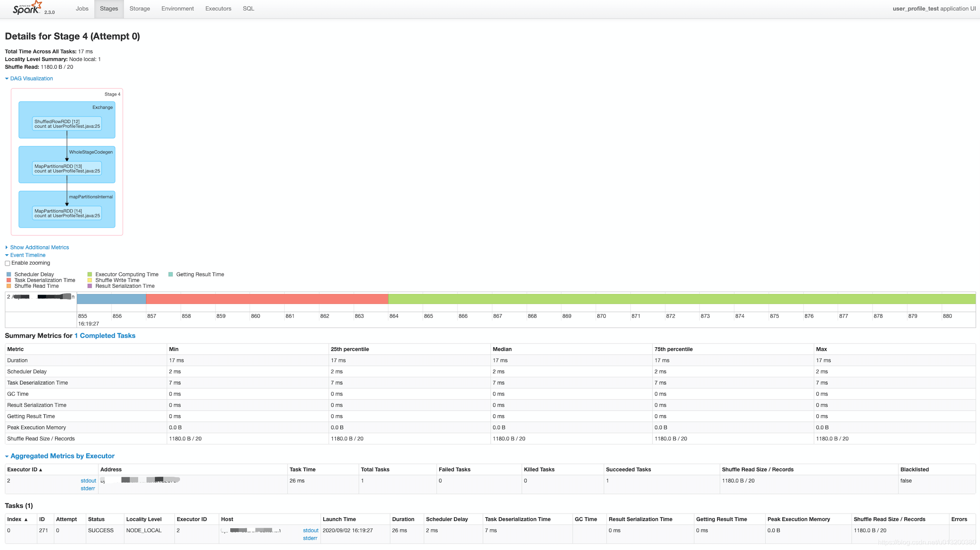
Task: Click the MapPartitionsRDD [14] node
Action: coord(67,213)
